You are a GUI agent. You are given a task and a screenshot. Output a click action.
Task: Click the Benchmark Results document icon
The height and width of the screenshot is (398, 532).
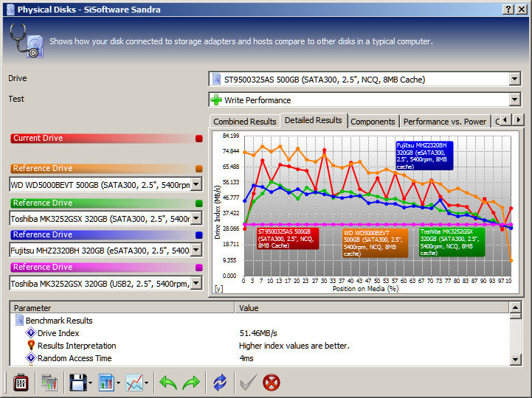point(20,320)
